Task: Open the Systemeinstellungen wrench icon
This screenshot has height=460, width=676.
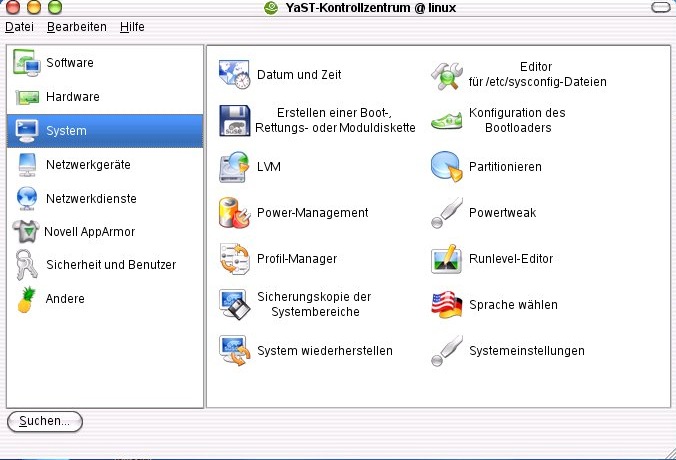Action: click(447, 350)
